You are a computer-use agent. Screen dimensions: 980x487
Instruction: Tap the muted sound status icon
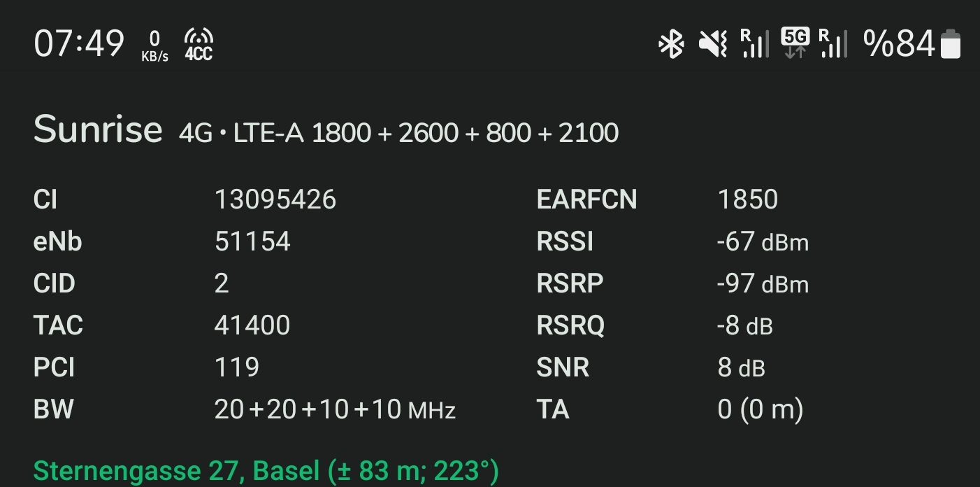(x=713, y=45)
